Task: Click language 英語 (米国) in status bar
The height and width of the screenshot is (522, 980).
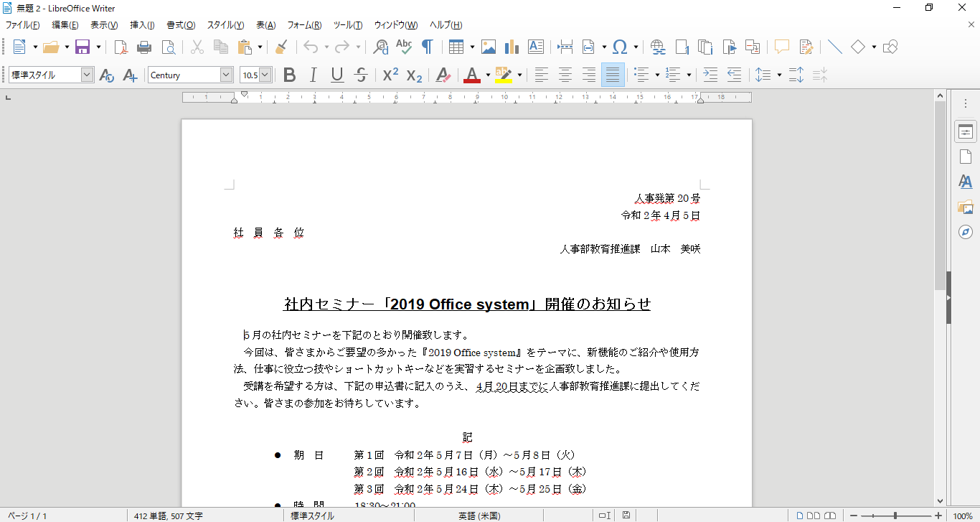Action: (479, 516)
